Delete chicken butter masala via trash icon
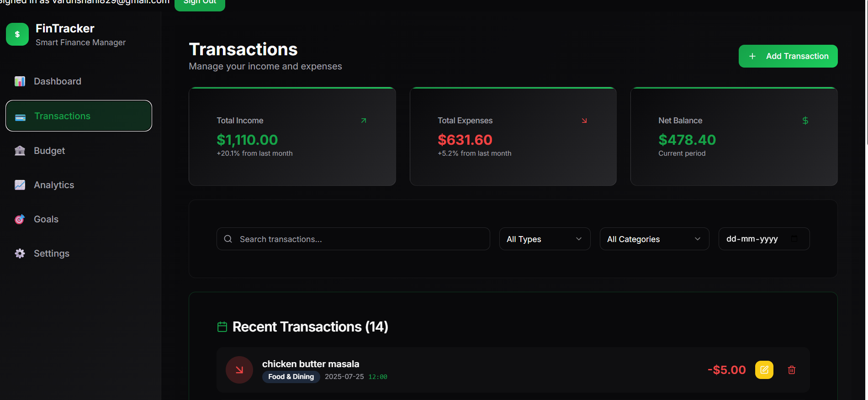 point(792,370)
